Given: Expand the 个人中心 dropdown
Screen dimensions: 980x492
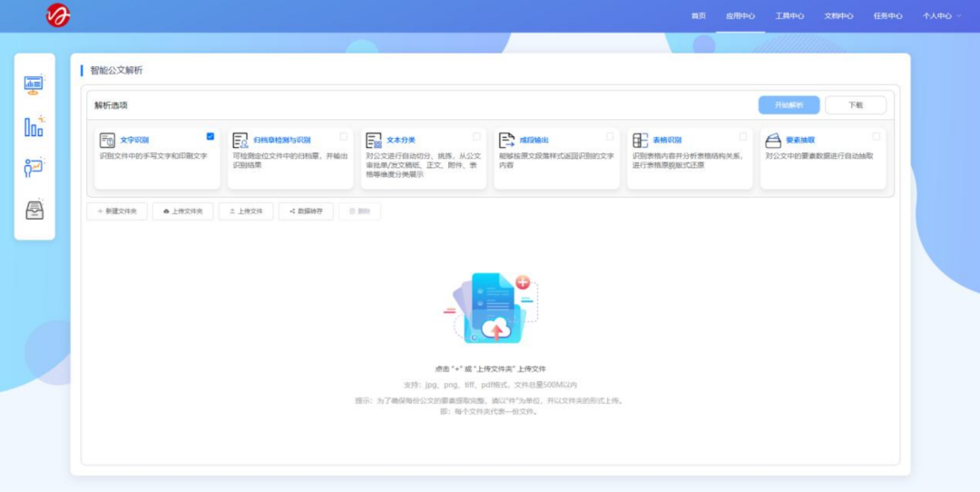Looking at the screenshot, I should [942, 16].
